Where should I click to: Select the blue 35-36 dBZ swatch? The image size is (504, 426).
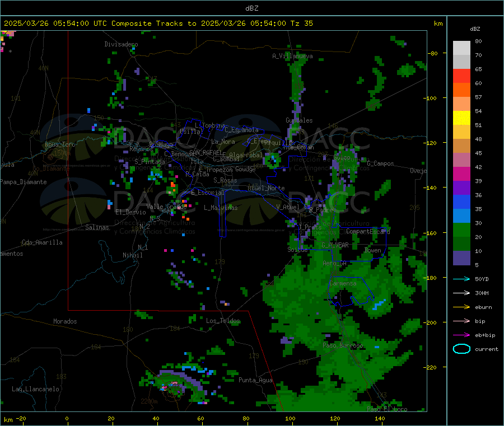pos(461,202)
